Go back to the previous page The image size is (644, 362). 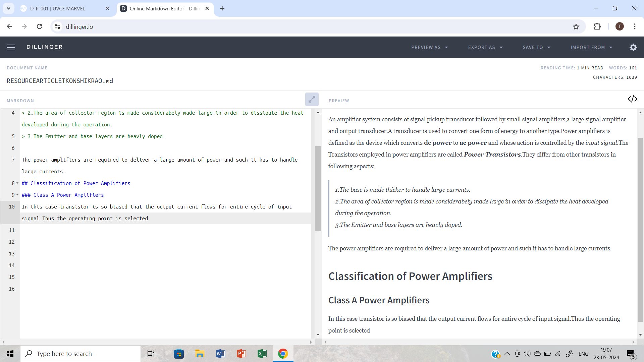coord(9,26)
